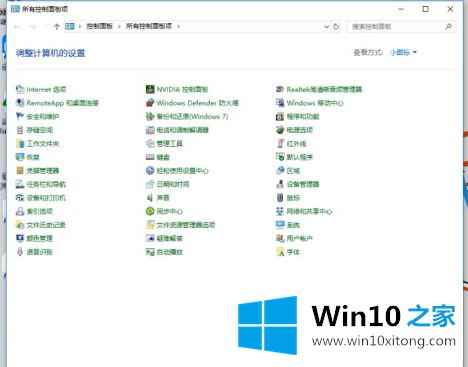Open 恢复 (Recovery)
This screenshot has width=468, height=367.
pos(28,157)
